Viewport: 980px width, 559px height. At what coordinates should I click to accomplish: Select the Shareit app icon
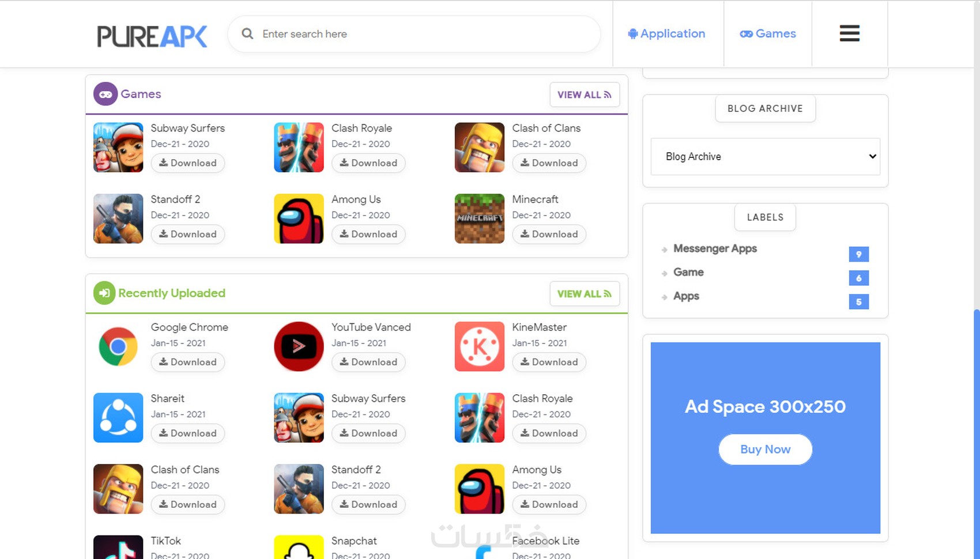click(118, 418)
